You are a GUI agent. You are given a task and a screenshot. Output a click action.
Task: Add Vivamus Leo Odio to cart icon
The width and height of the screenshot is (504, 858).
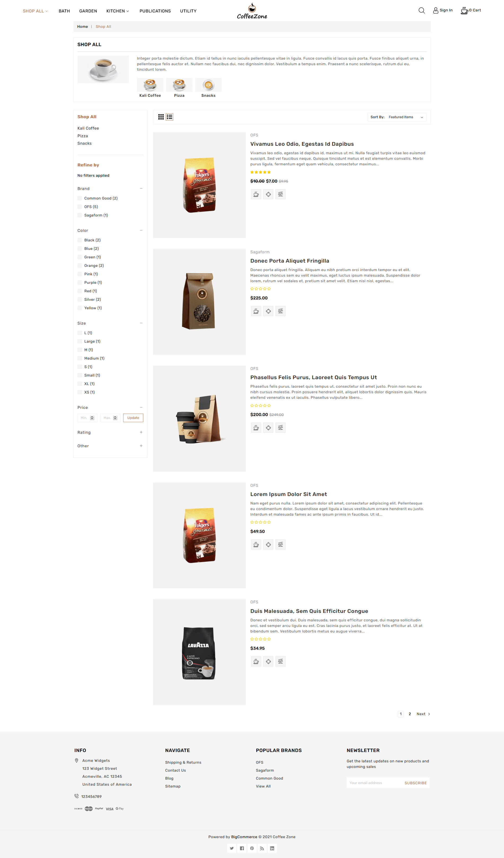tap(256, 194)
